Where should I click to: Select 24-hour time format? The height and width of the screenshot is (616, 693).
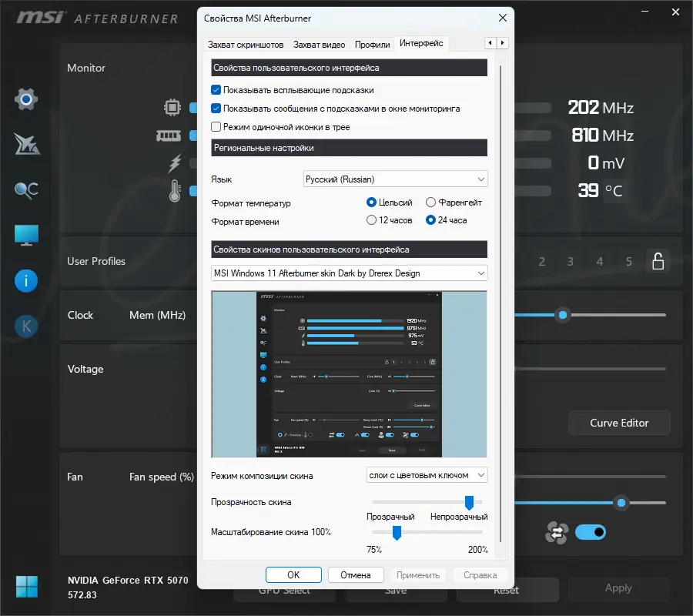(x=430, y=220)
